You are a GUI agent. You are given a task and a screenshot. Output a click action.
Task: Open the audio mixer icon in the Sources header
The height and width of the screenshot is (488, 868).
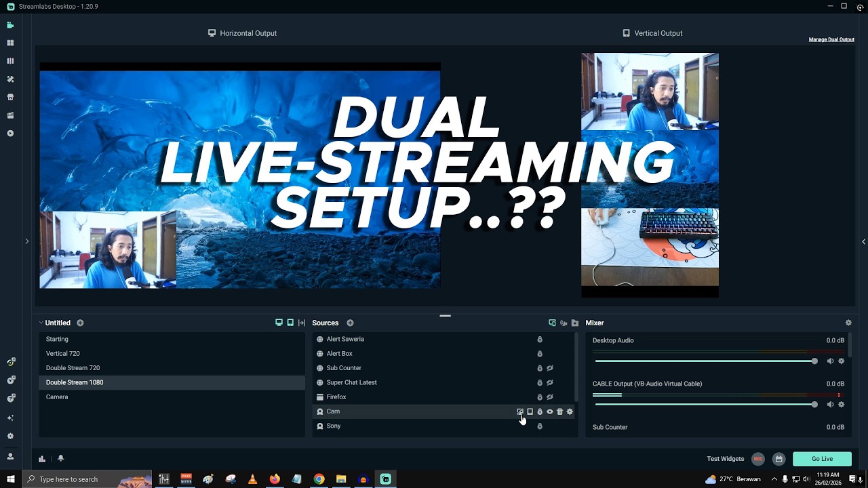[564, 323]
